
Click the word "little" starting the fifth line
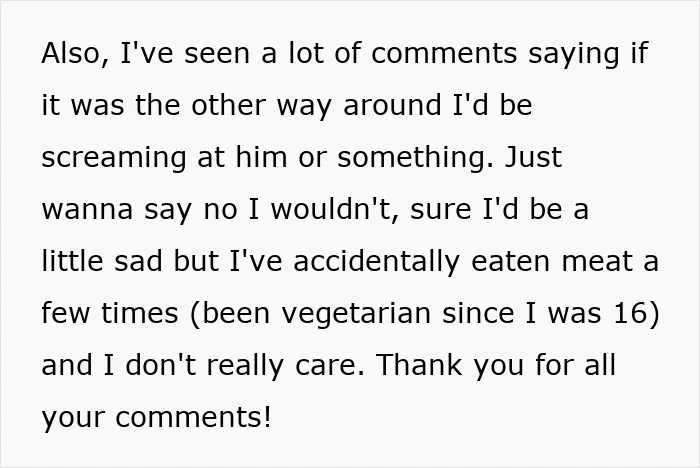point(72,261)
